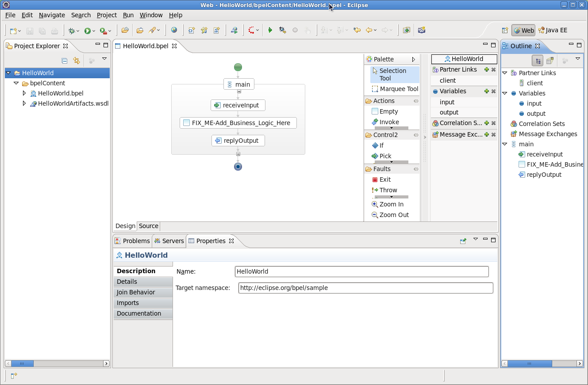Open the web browser globe toolbar icon

coord(174,30)
